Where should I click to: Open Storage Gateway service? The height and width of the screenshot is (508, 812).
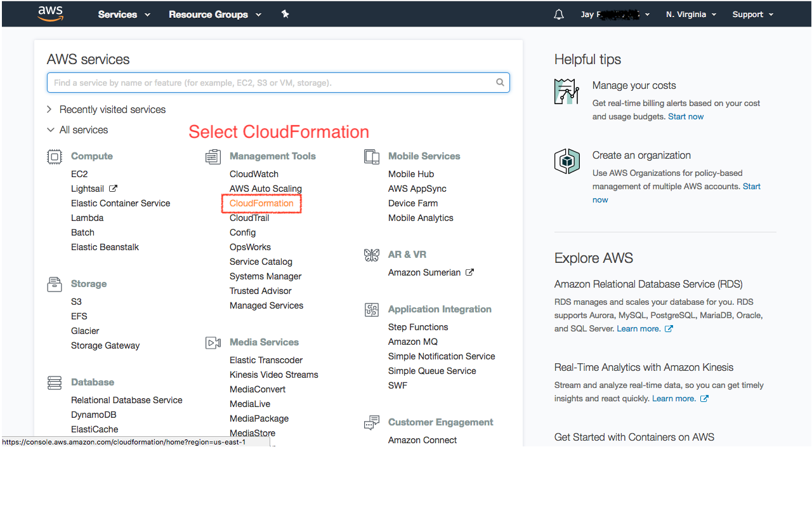105,345
